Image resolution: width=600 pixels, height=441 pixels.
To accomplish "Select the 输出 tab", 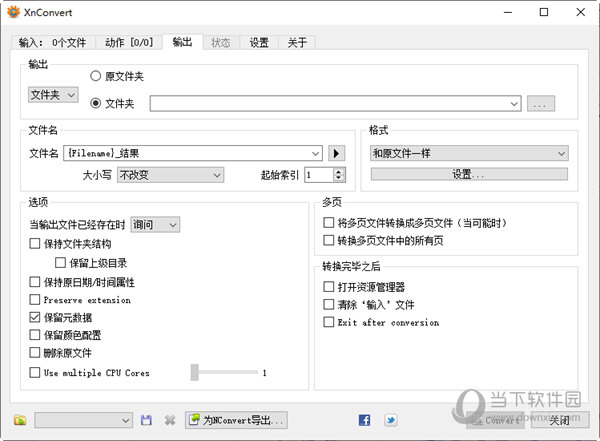I will tap(182, 42).
